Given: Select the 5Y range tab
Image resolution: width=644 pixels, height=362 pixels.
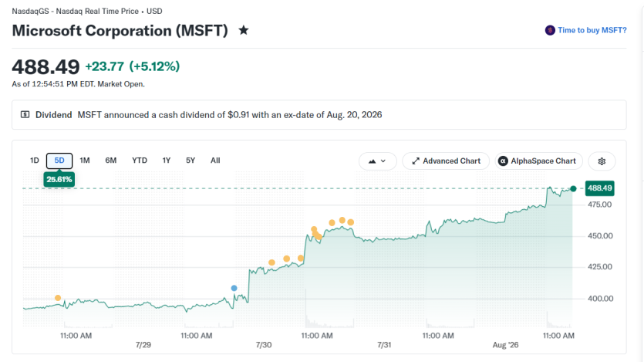Looking at the screenshot, I should (x=191, y=161).
